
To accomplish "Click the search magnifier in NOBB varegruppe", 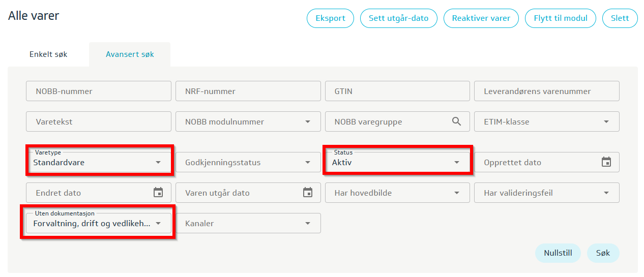I will coord(456,121).
